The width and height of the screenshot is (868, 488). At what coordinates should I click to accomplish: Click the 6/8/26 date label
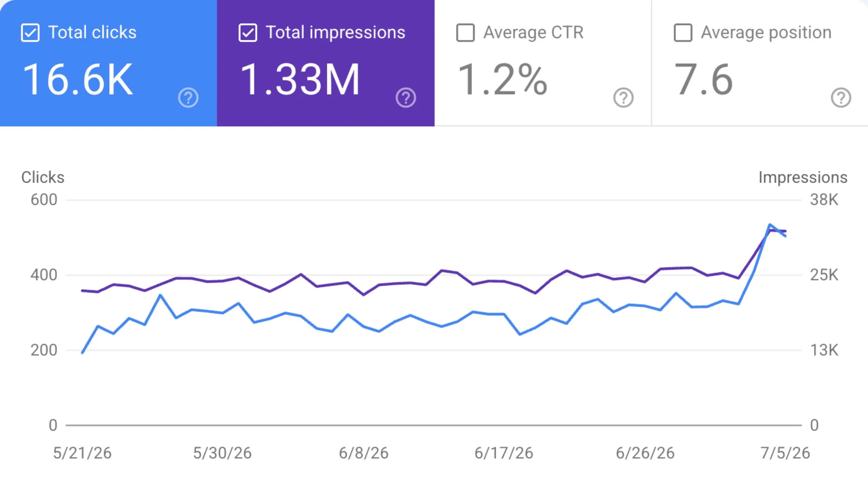pyautogui.click(x=364, y=453)
